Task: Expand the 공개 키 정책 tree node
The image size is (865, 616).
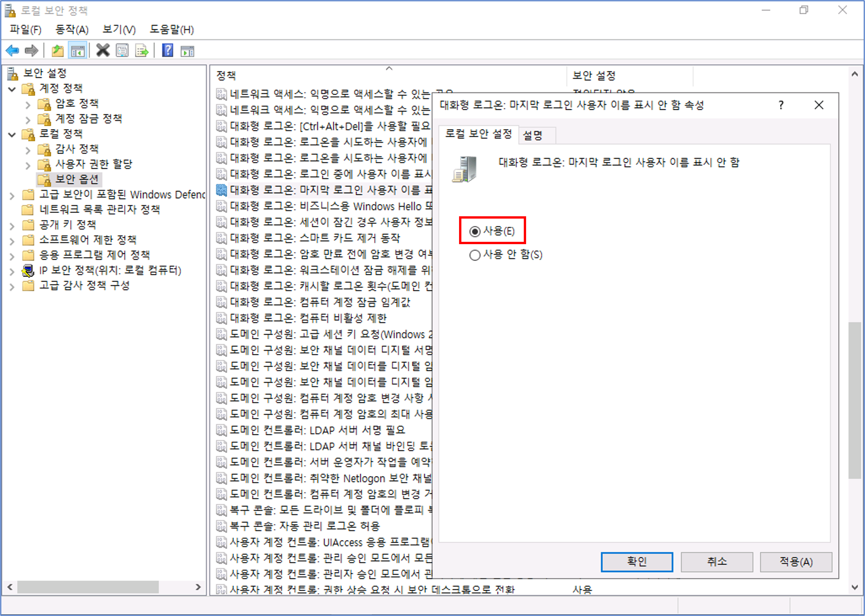Action: [x=12, y=227]
